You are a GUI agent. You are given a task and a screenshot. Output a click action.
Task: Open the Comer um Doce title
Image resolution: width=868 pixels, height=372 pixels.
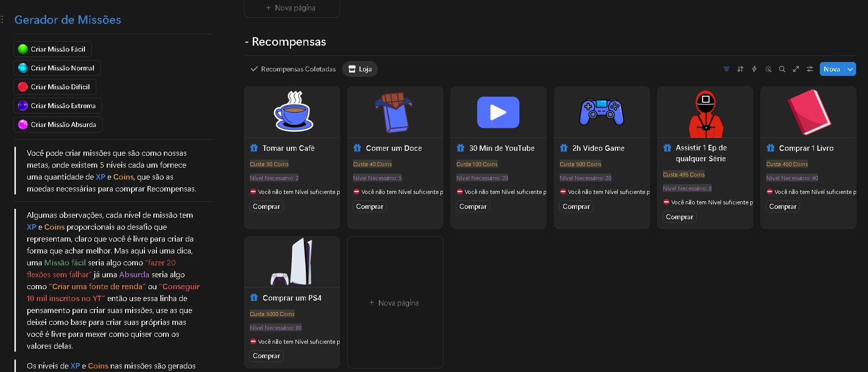(x=394, y=148)
